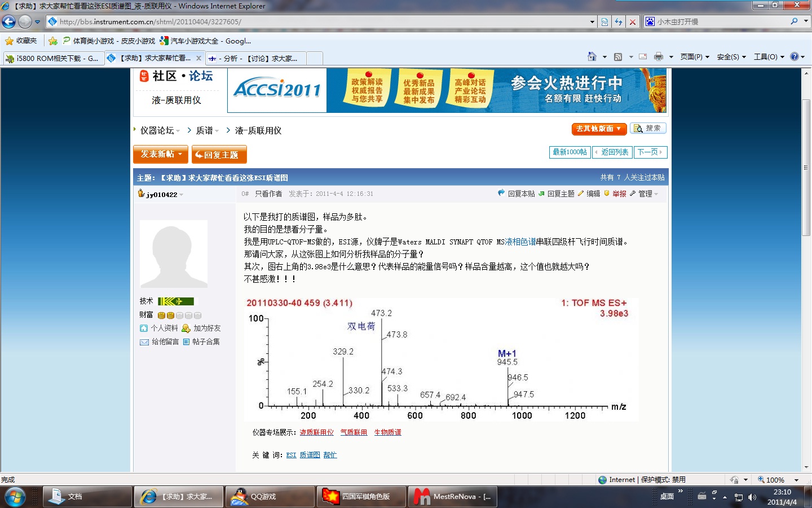This screenshot has width=812, height=508.
Task: Open the recent pages dropdown arrow
Action: pyautogui.click(x=37, y=22)
